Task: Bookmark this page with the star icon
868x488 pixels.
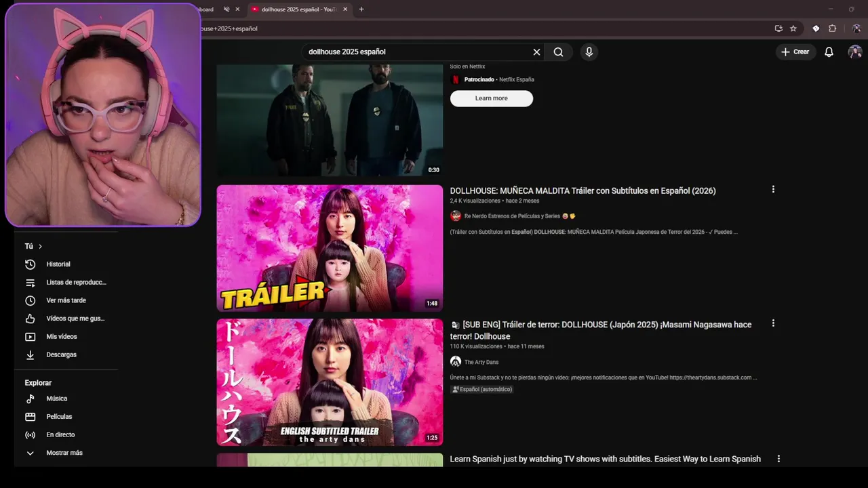Action: pos(793,28)
